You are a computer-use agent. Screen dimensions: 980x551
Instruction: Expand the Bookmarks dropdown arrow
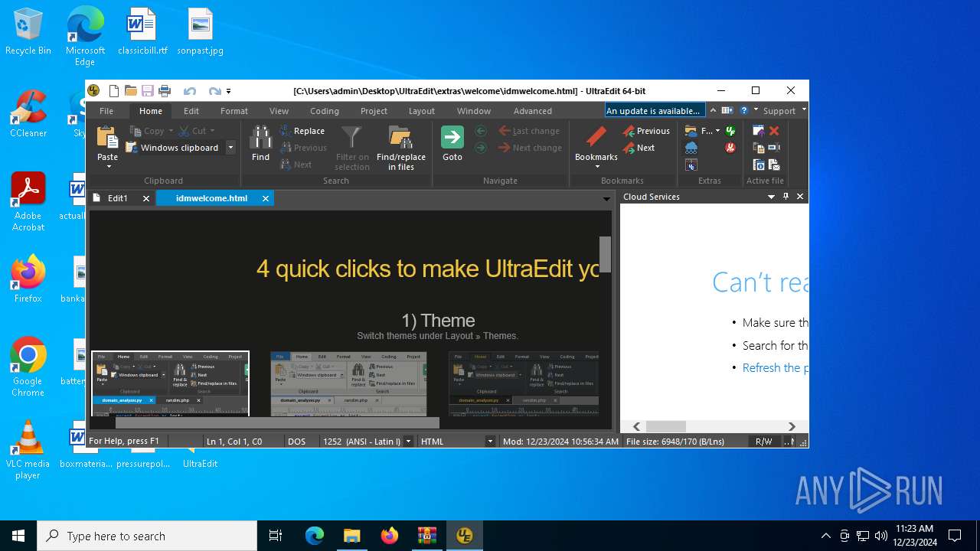(x=596, y=167)
